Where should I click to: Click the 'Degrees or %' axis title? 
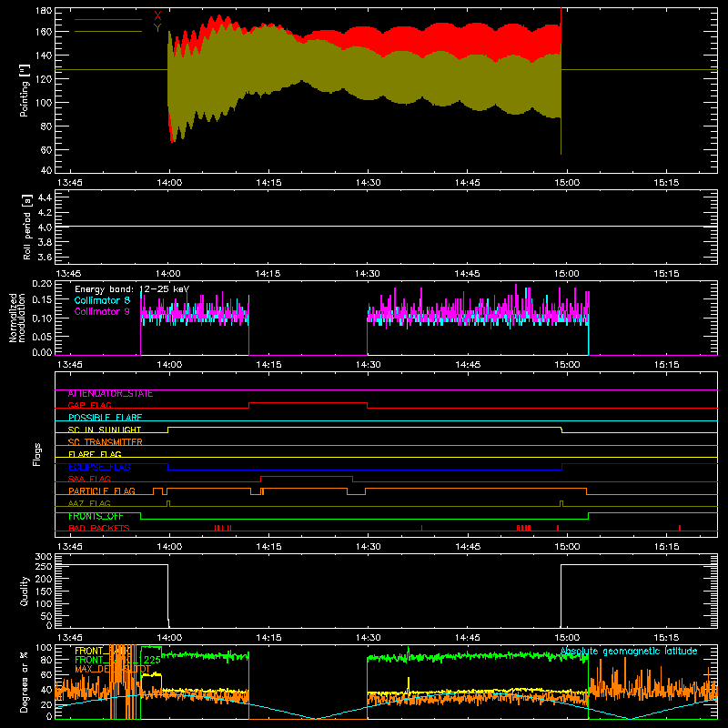(x=25, y=682)
